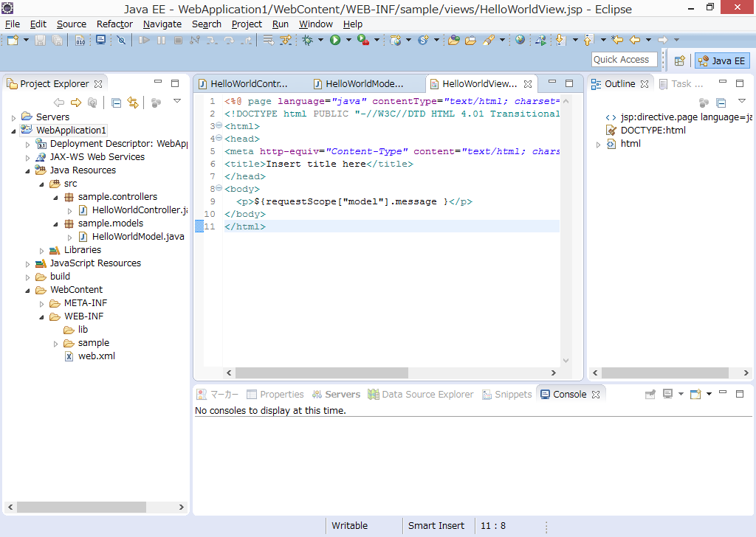Viewport: 756px width, 537px height.
Task: Click the Run External Tools icon
Action: click(x=363, y=40)
